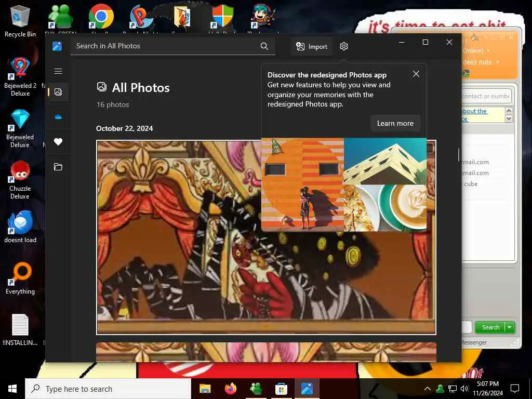Open the Recycle Bin desktop icon
The width and height of the screenshot is (532, 399).
(x=20, y=21)
